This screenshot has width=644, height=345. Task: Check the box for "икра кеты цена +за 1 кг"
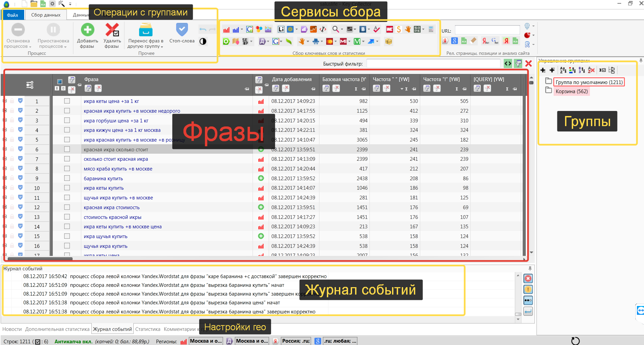[x=67, y=101]
